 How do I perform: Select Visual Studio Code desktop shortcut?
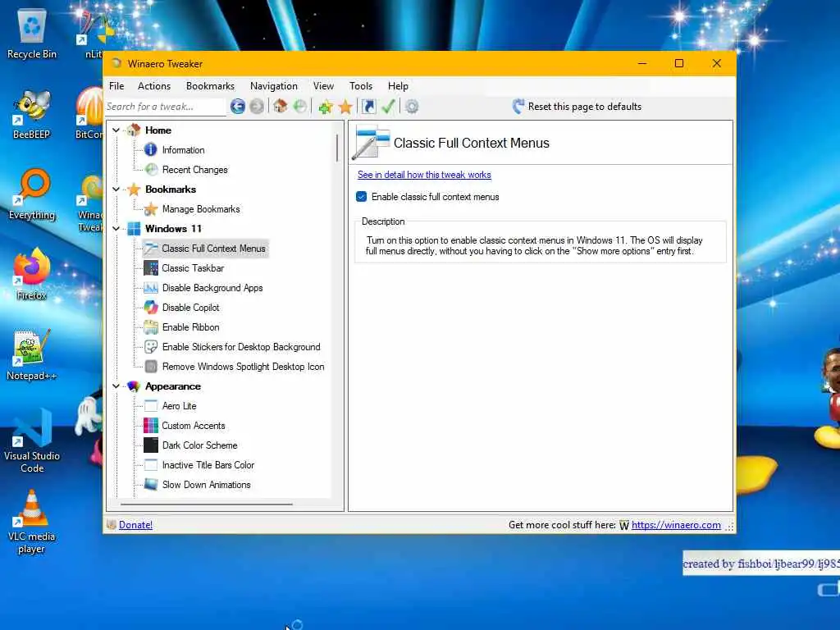coord(32,441)
